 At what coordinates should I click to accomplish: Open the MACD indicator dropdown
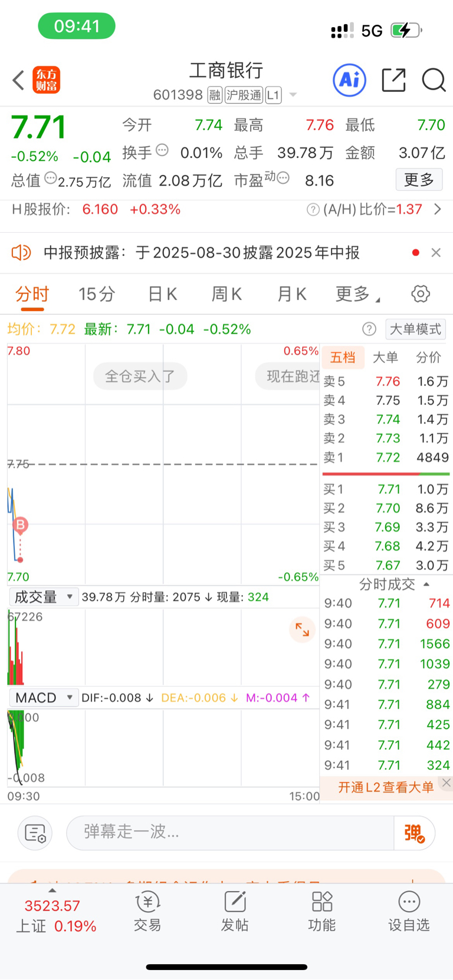click(x=44, y=698)
